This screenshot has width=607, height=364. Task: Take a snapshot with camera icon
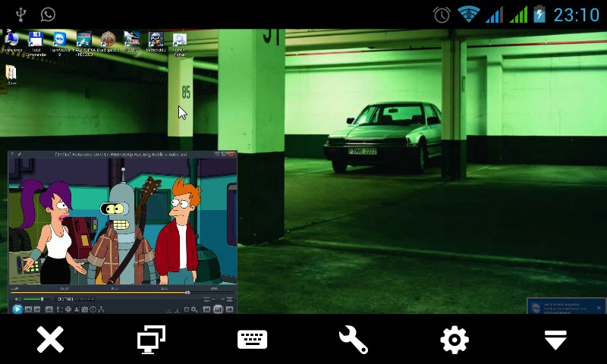pos(85,309)
